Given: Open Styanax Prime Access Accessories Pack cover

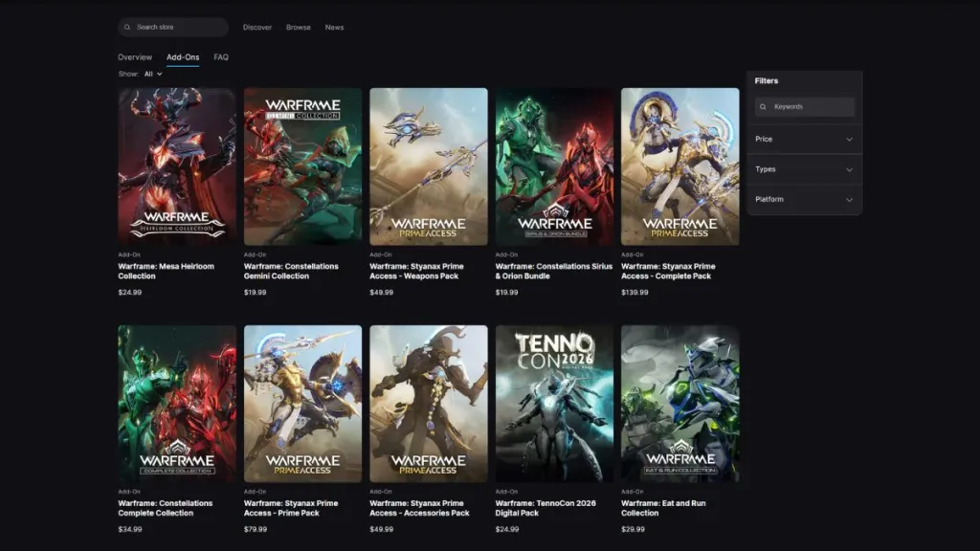Looking at the screenshot, I should coord(429,404).
